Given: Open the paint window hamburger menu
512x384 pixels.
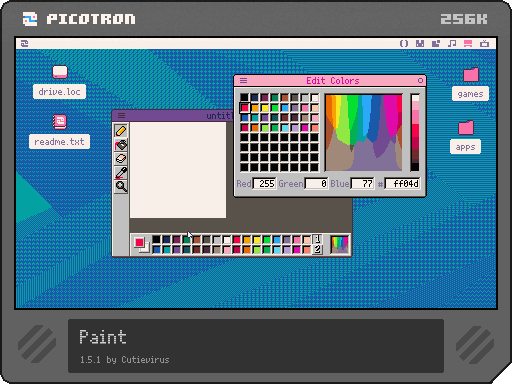Looking at the screenshot, I should coord(121,115).
